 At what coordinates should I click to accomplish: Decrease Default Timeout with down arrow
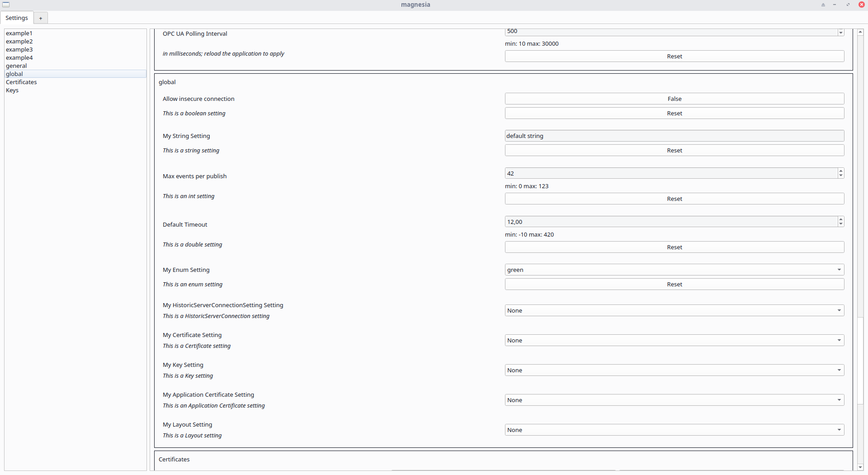[840, 224]
